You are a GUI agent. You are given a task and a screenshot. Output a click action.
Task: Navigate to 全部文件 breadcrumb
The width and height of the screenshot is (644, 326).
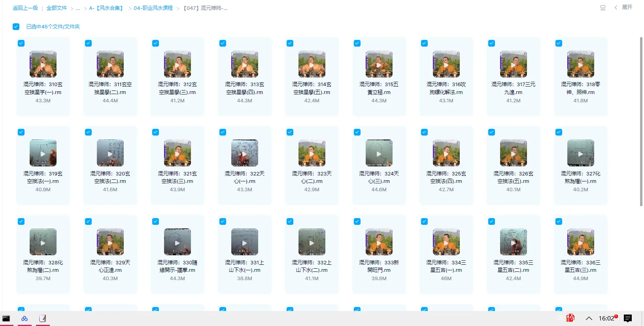coord(57,8)
